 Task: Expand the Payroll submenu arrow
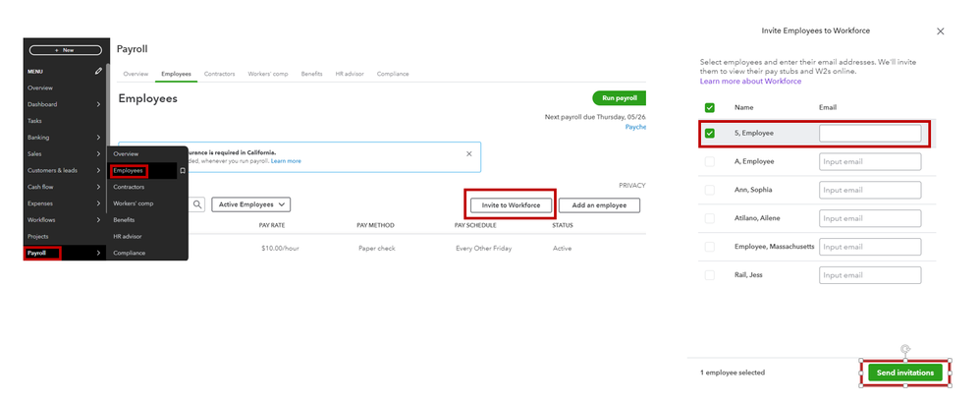98,253
